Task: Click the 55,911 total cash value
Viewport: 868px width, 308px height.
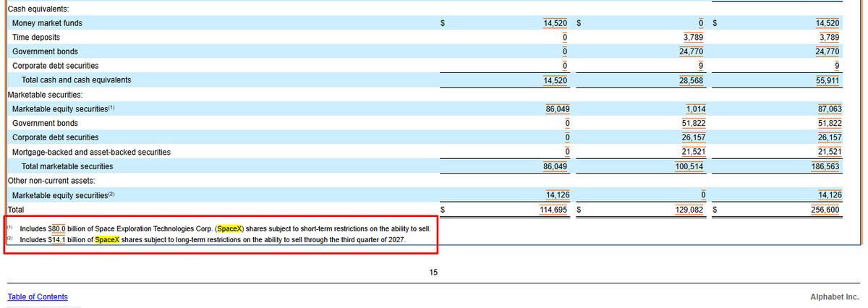Action: point(827,80)
